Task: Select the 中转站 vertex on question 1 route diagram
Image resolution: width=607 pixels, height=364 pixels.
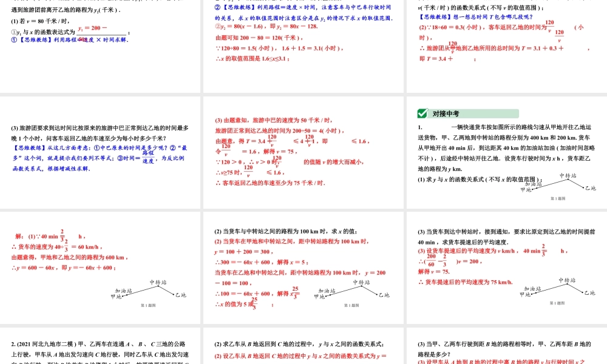Action: click(x=568, y=179)
